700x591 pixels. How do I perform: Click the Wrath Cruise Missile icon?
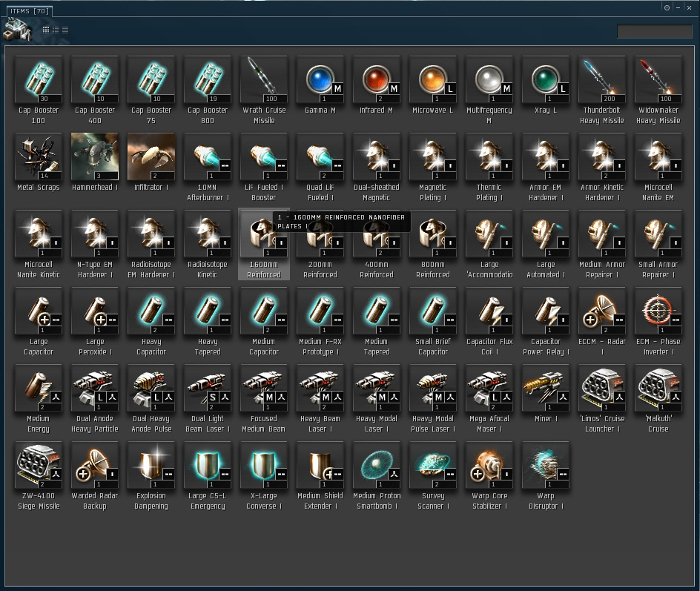point(264,79)
